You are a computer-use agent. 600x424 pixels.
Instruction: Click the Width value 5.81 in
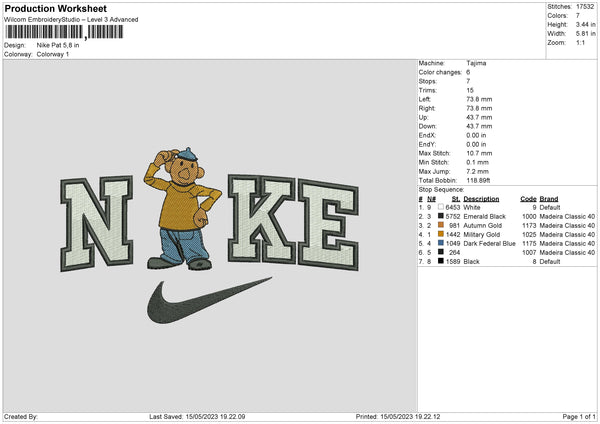pyautogui.click(x=585, y=34)
